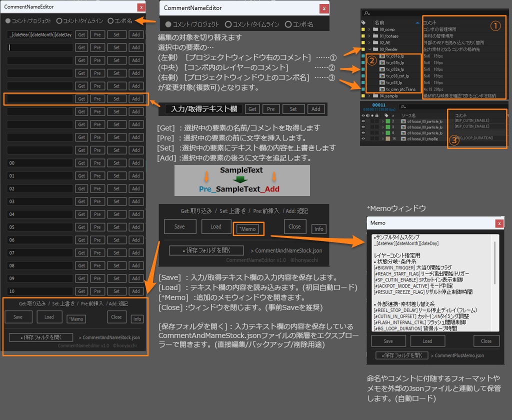This screenshot has width=512, height=420.
Task: Select コメント/タイムライン radio in main editor window
Action: tap(59, 21)
